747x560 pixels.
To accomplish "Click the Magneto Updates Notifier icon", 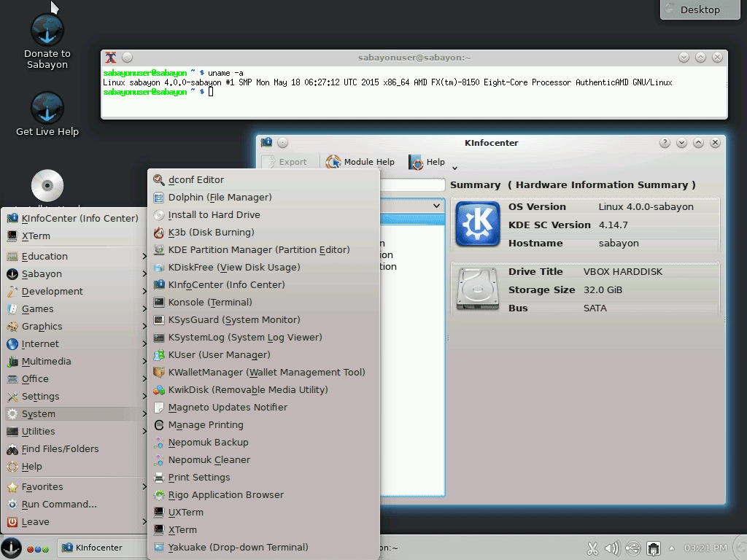I will pyautogui.click(x=158, y=408).
